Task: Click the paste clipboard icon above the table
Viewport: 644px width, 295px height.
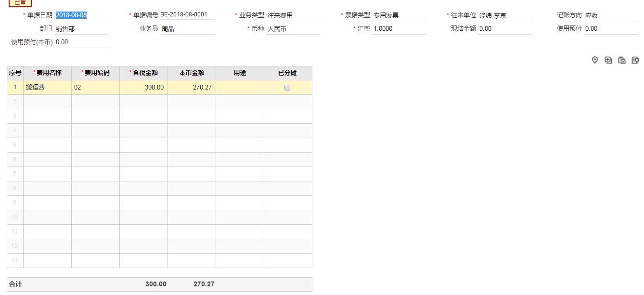Action: (x=622, y=60)
